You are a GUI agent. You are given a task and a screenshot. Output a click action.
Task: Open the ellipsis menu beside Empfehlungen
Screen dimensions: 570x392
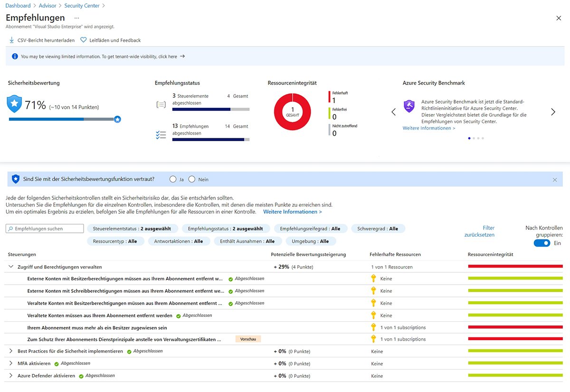pos(76,18)
